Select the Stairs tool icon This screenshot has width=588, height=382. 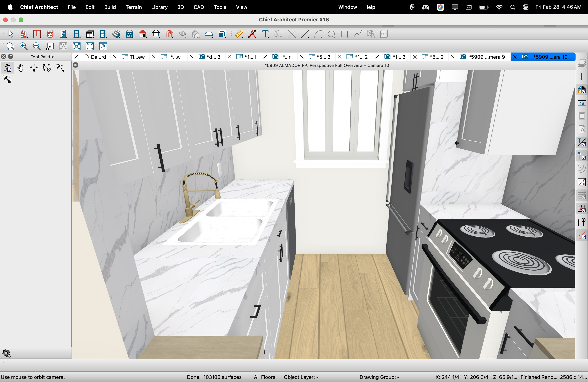pos(116,34)
